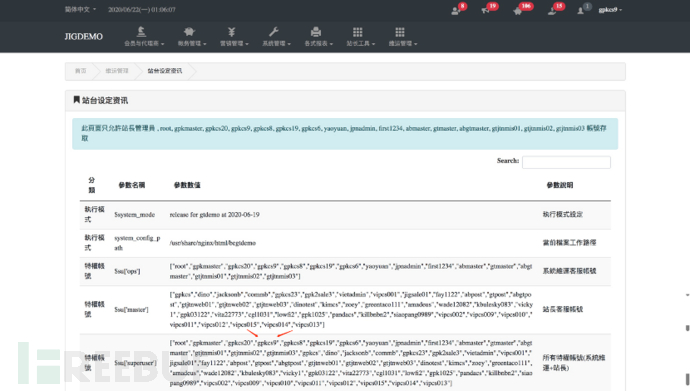Viewport: 690px width, 391px height.
Task: Click the piggy bank icon with badge 106
Action: pos(518,11)
